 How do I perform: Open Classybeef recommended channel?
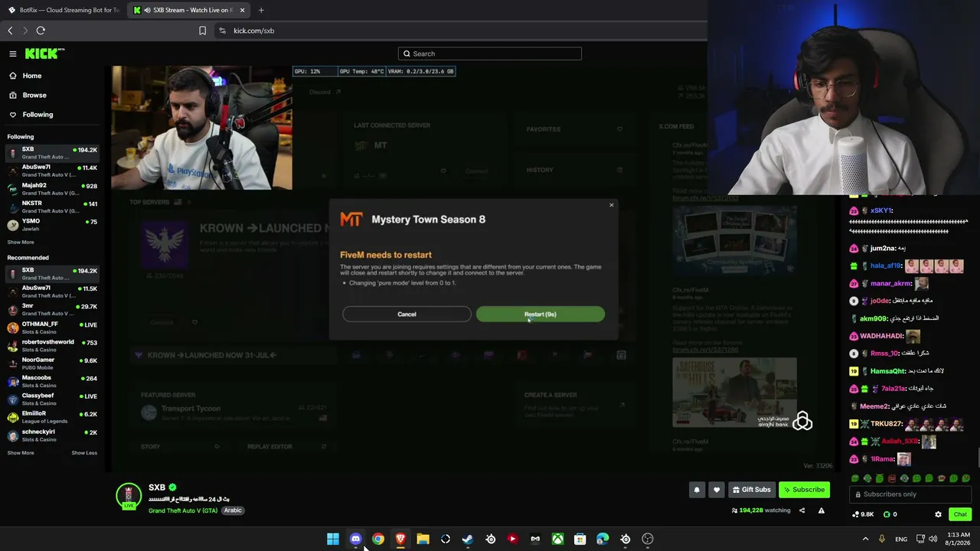point(52,399)
